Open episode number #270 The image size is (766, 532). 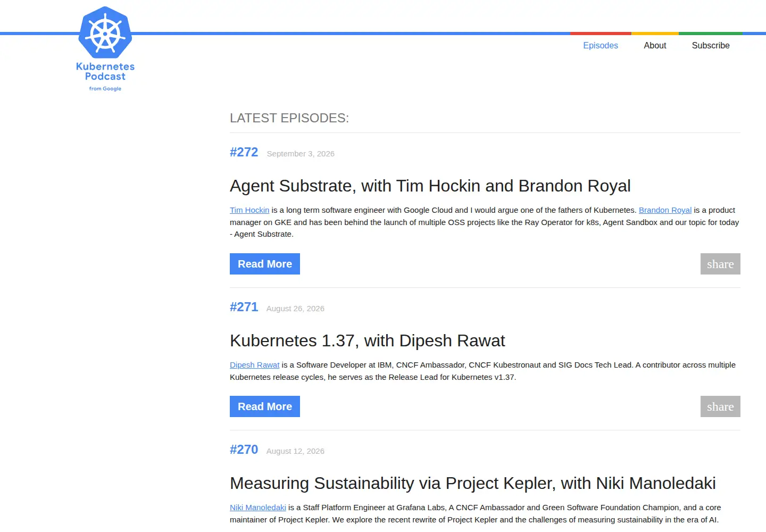tap(244, 450)
